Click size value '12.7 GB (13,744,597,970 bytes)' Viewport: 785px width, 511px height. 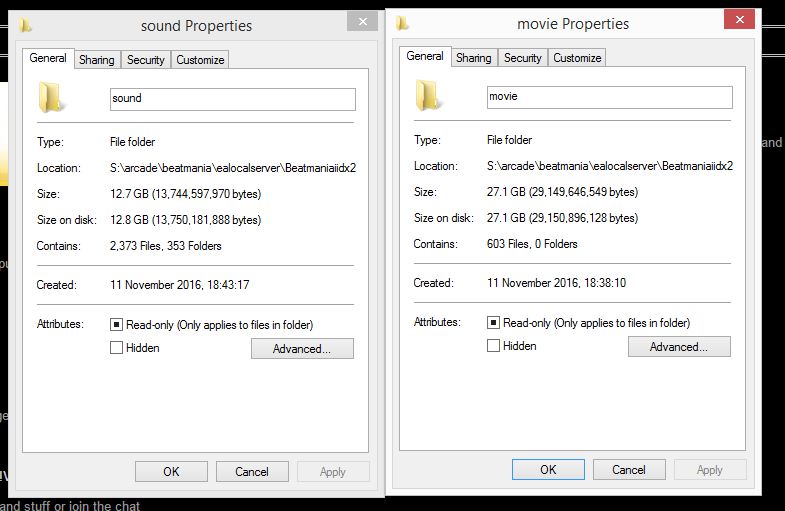(x=186, y=194)
